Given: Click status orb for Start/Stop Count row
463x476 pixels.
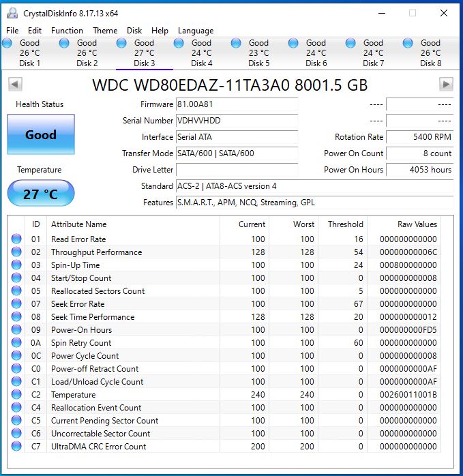Looking at the screenshot, I should pos(16,278).
